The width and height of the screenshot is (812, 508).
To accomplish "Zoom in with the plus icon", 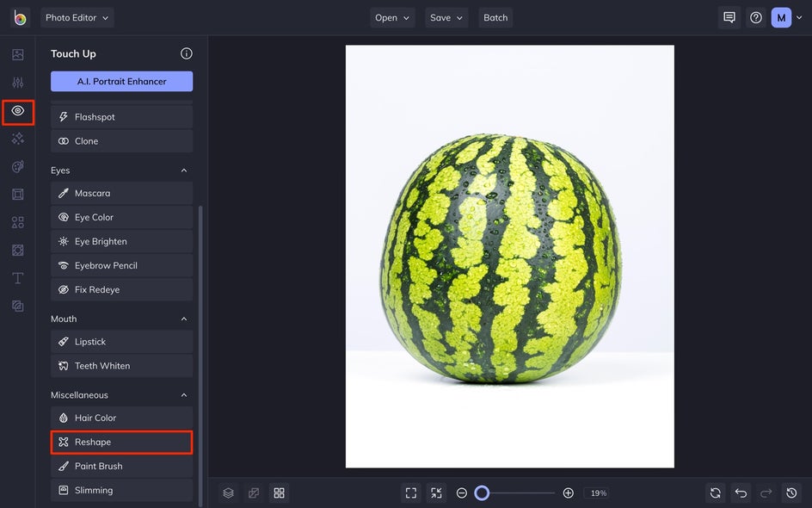I will pos(568,493).
